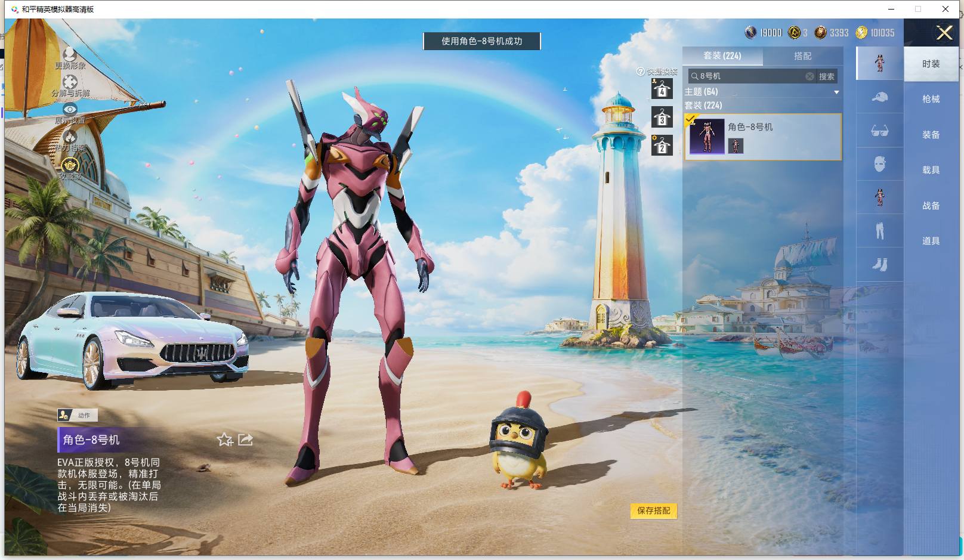Select the pants category icon
The image size is (964, 560).
click(880, 230)
